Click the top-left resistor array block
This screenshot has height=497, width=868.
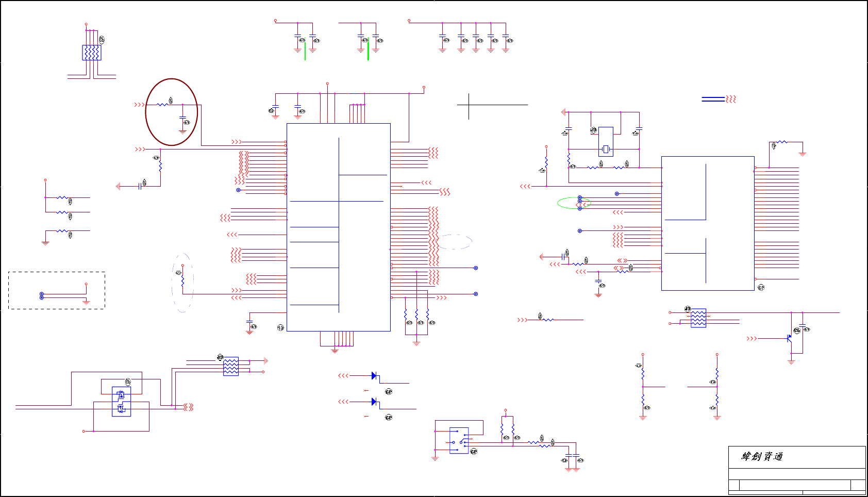(92, 53)
